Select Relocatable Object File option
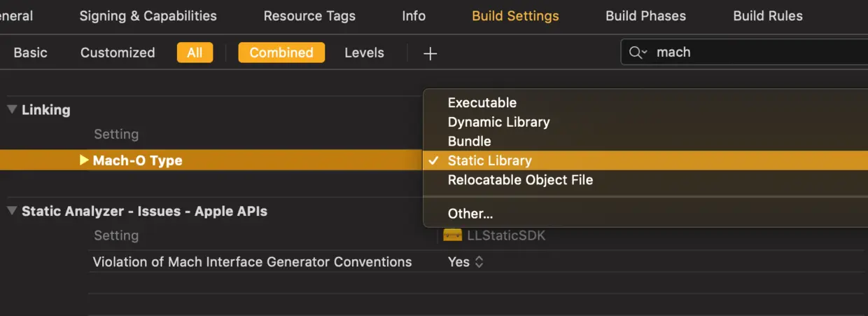 tap(520, 180)
